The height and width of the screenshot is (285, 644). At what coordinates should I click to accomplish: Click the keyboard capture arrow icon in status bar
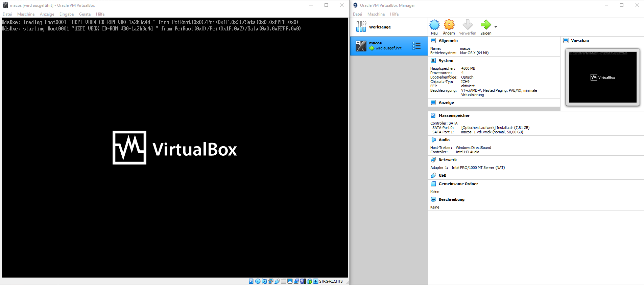coord(315,281)
